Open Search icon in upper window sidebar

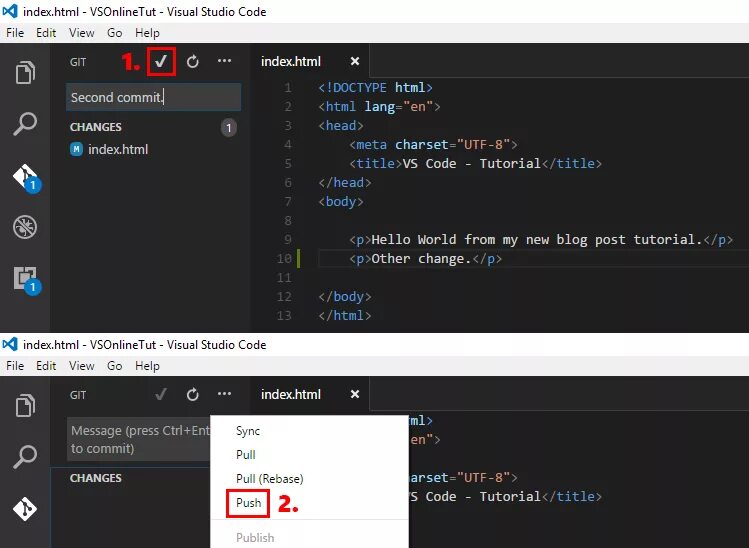(25, 124)
